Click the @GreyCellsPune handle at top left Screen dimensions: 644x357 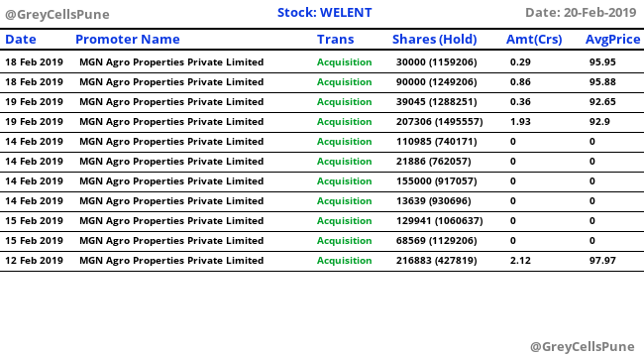click(57, 15)
